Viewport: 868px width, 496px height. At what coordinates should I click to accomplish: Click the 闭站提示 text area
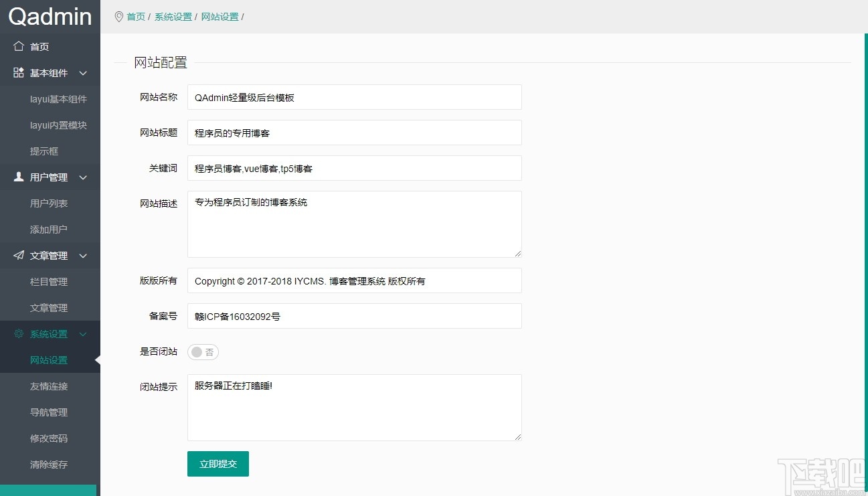354,407
